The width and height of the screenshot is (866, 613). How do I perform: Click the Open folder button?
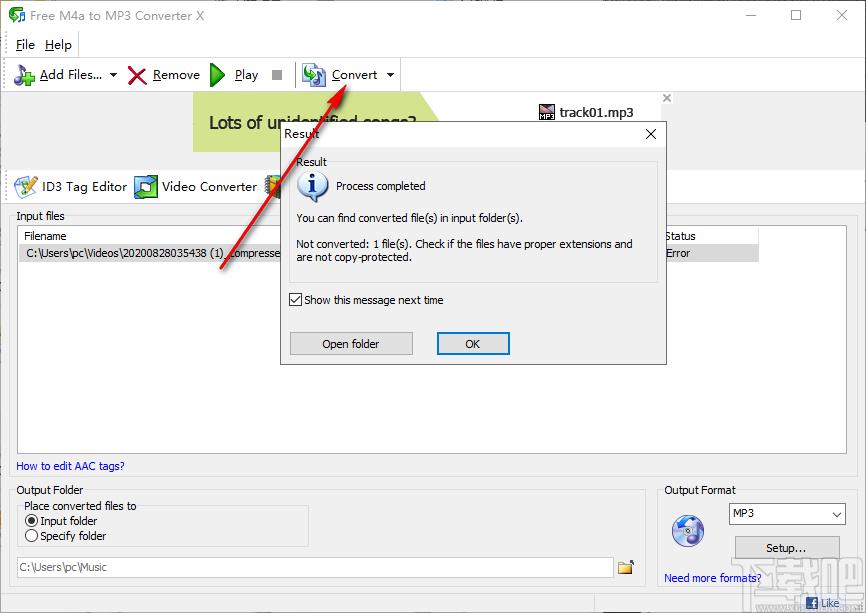tap(350, 344)
